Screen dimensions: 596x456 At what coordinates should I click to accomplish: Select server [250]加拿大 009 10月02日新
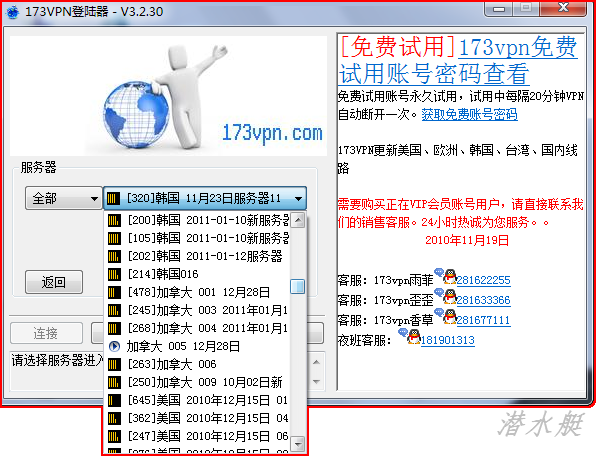[198, 382]
